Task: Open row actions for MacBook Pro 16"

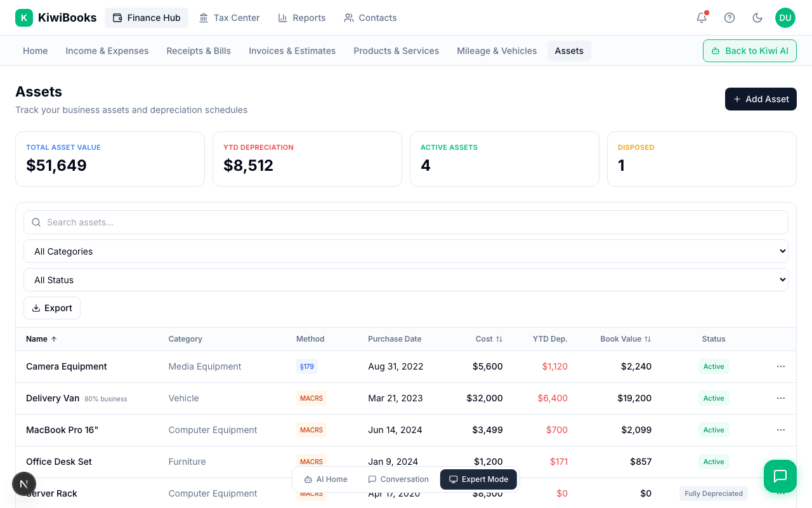Action: coord(781,430)
